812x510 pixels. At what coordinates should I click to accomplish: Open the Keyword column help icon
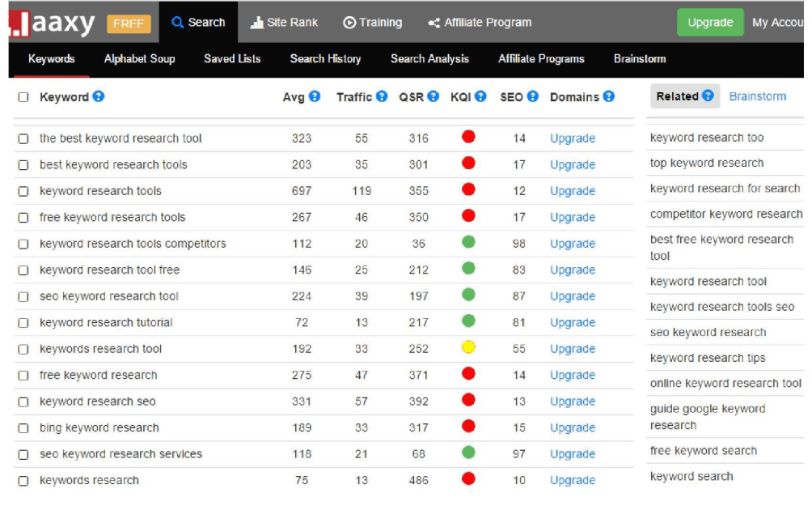pos(99,96)
